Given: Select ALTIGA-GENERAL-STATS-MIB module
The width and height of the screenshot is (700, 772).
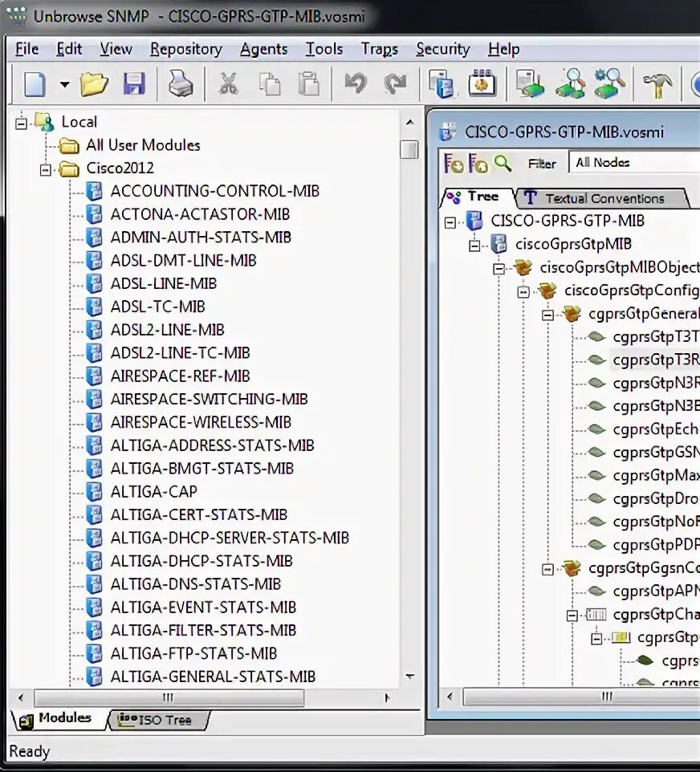Looking at the screenshot, I should point(213,677).
